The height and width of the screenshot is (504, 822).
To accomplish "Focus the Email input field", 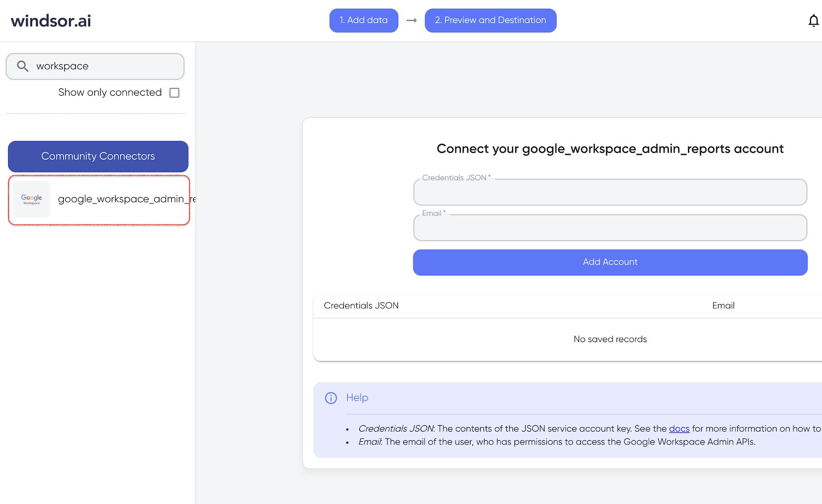I will pos(610,228).
